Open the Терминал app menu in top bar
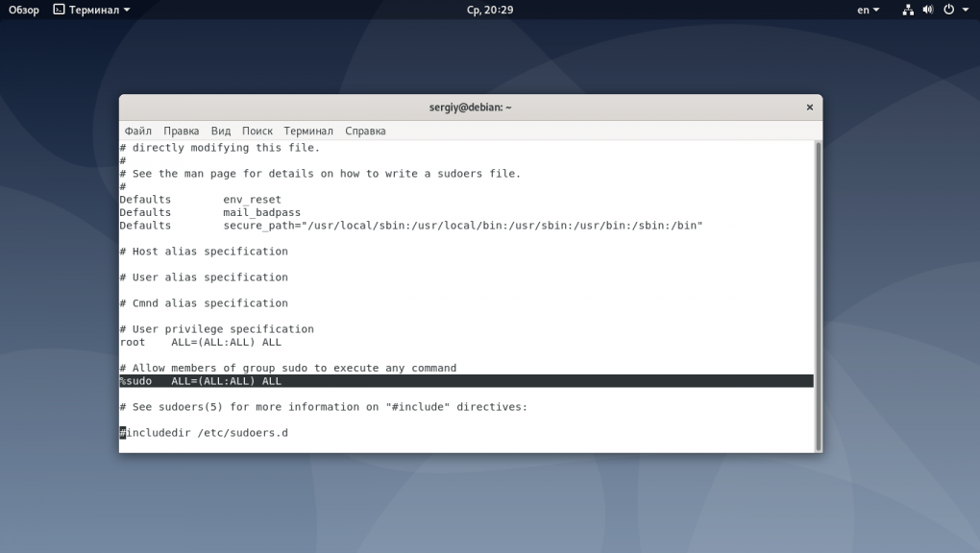This screenshot has height=553, width=980. [92, 10]
